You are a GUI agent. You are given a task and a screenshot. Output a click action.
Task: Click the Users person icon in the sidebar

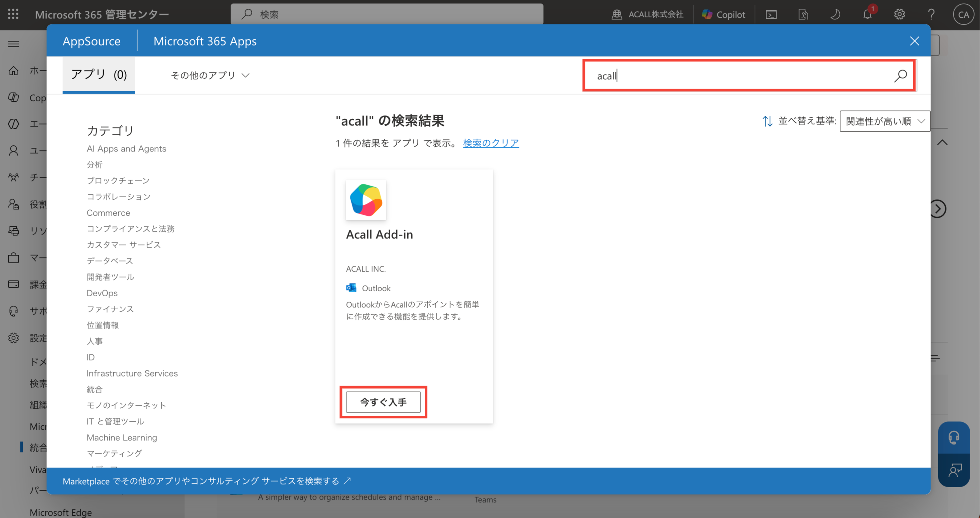click(14, 151)
